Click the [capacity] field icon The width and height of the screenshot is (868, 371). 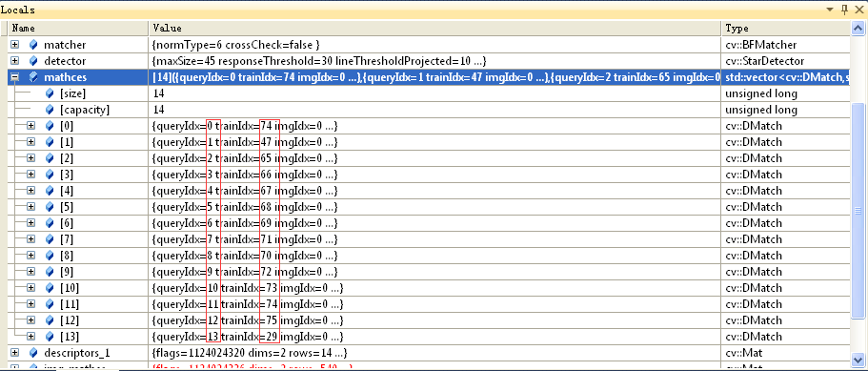[50, 110]
